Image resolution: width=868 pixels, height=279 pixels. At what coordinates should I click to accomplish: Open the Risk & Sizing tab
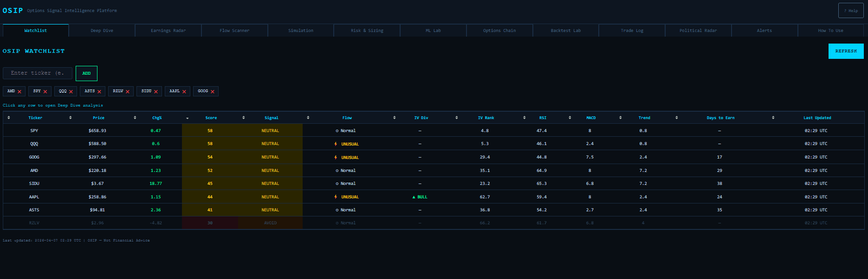click(367, 31)
